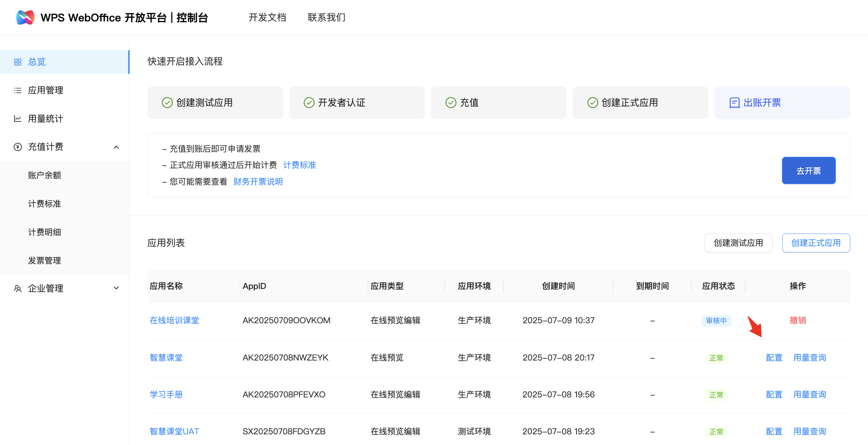Click the overview grid icon in sidebar
The image size is (868, 445).
pos(18,62)
